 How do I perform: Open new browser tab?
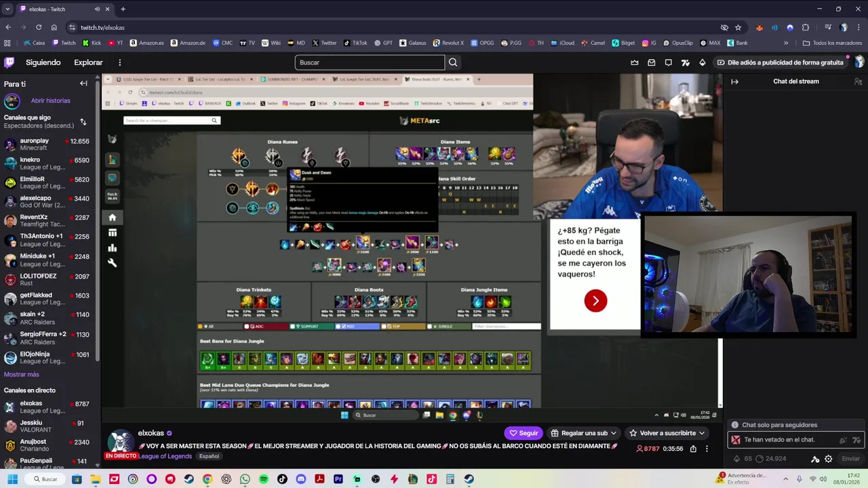[x=123, y=9]
